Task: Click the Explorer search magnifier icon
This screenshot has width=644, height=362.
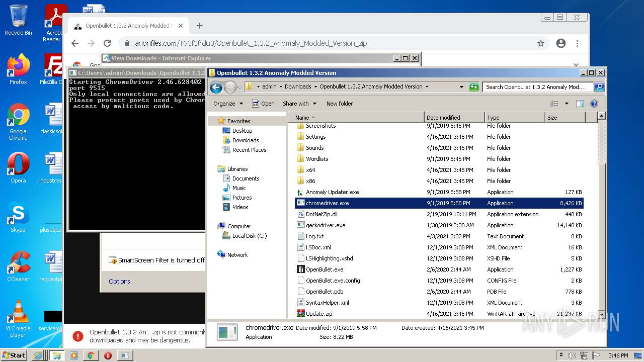Action: pos(599,87)
